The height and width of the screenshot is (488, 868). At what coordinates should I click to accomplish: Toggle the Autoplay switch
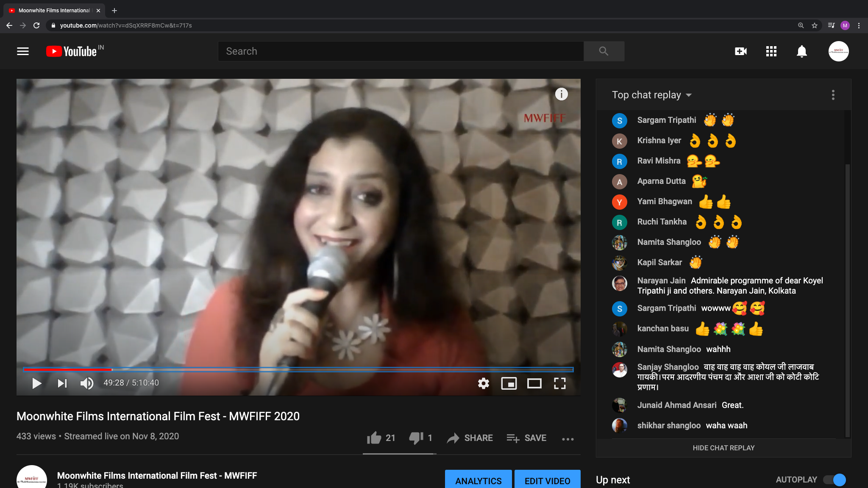tap(835, 480)
